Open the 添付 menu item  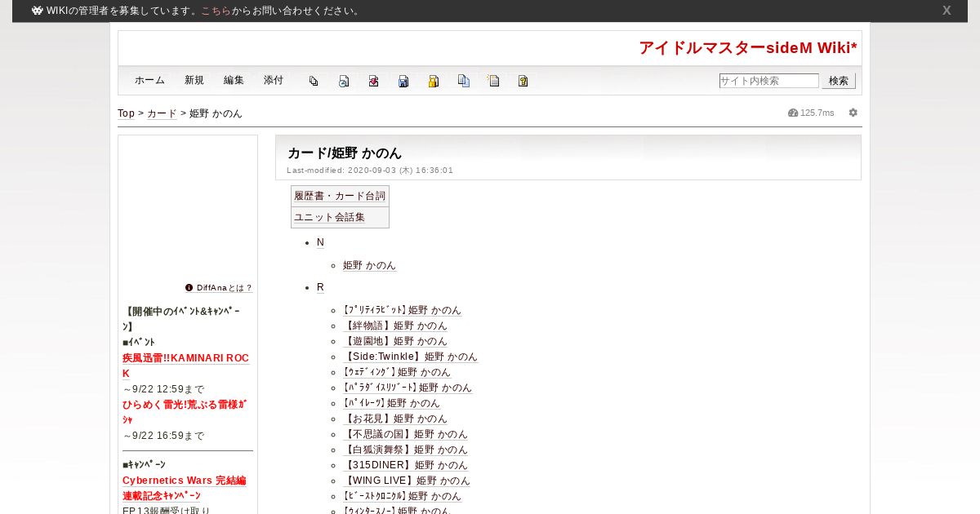click(x=274, y=80)
